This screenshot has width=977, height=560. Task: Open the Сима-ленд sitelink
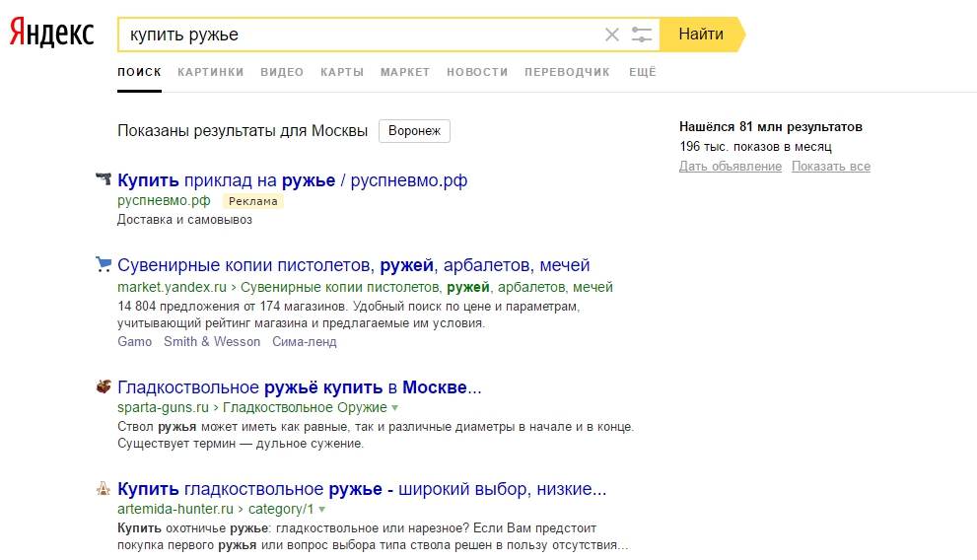(x=304, y=341)
